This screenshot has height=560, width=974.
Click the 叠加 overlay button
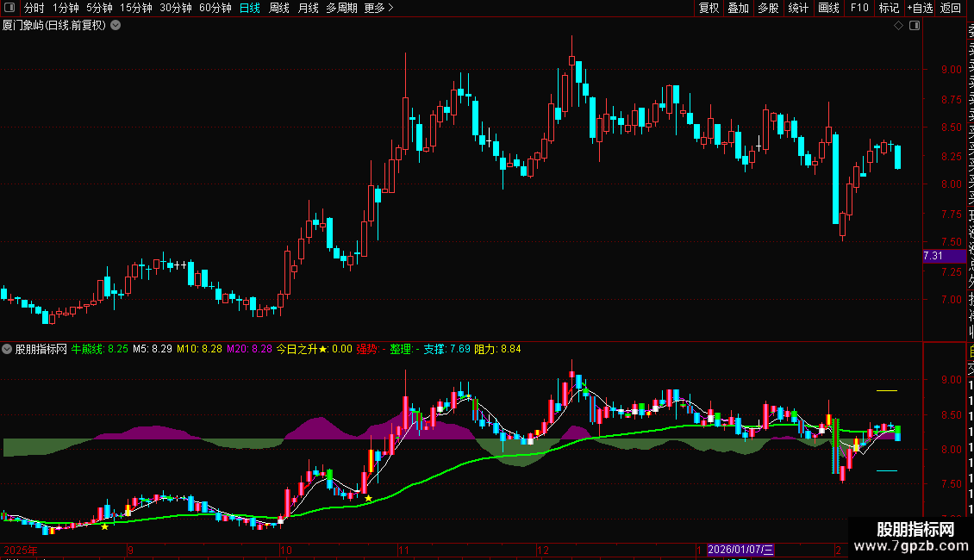pyautogui.click(x=739, y=8)
